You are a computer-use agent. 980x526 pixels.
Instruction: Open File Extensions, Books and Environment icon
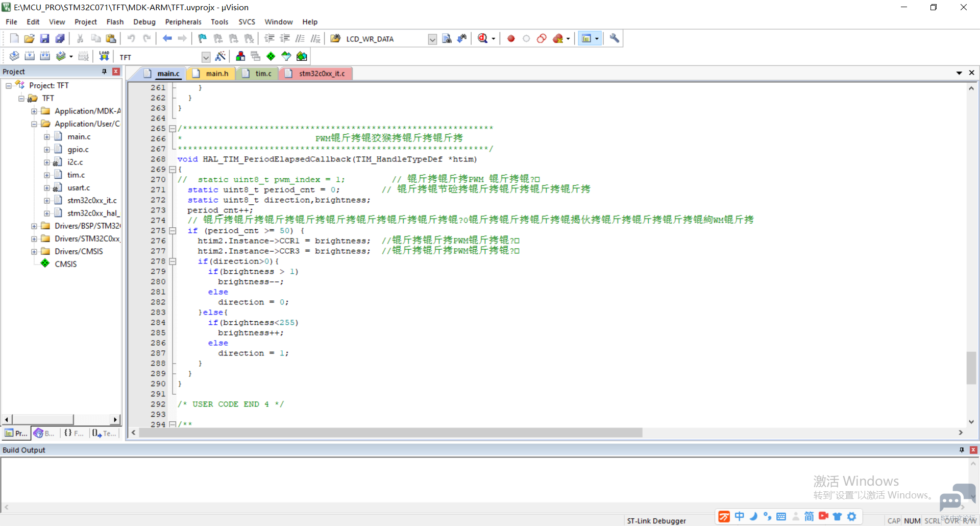[240, 56]
